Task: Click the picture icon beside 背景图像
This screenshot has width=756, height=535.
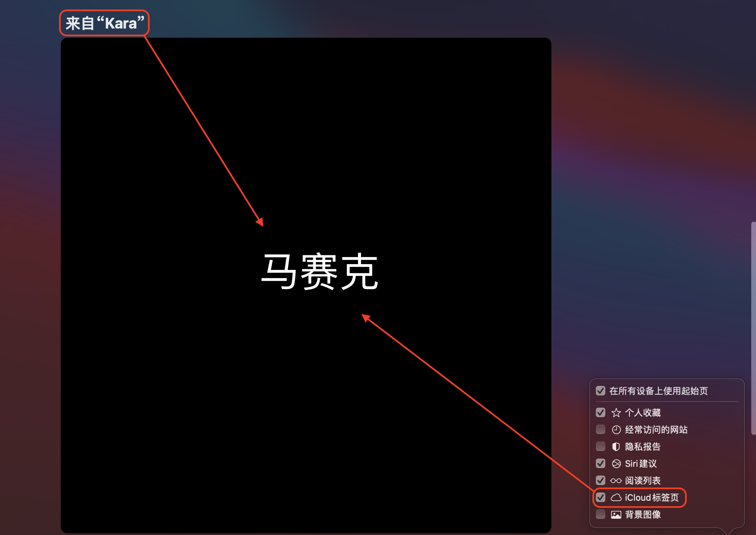Action: 616,515
